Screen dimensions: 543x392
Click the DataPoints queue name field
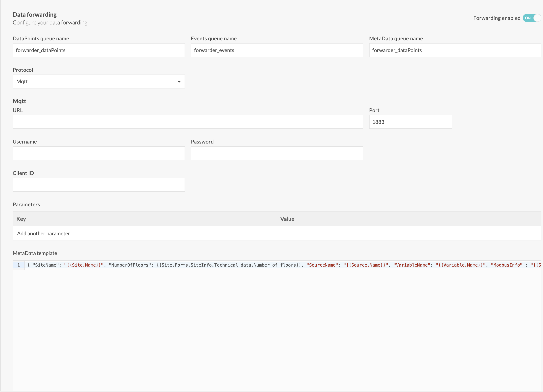pos(99,50)
